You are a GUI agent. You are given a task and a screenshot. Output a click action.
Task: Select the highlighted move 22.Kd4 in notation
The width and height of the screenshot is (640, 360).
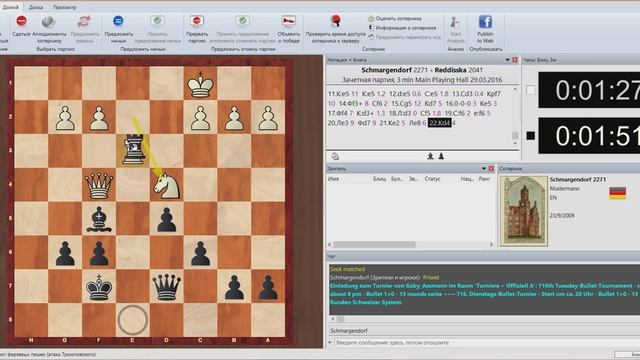pos(440,123)
